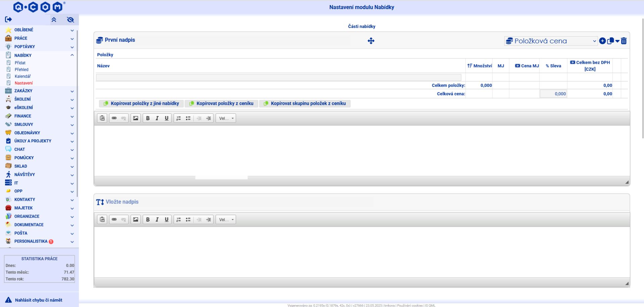Click the IT server icon in sidebar
The height and width of the screenshot is (307, 644).
pos(8,183)
